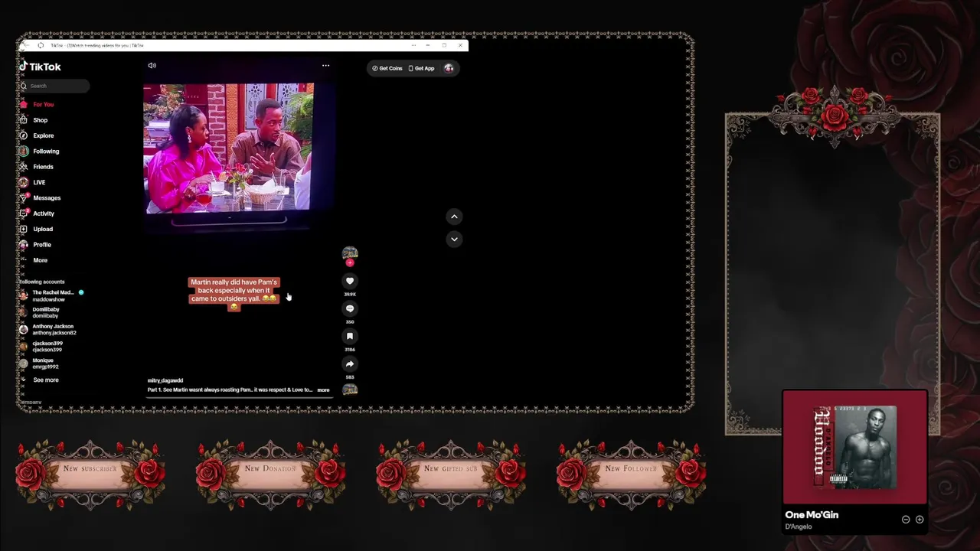Viewport: 980px width, 551px height.
Task: Like the video with the heart icon
Action: point(350,281)
